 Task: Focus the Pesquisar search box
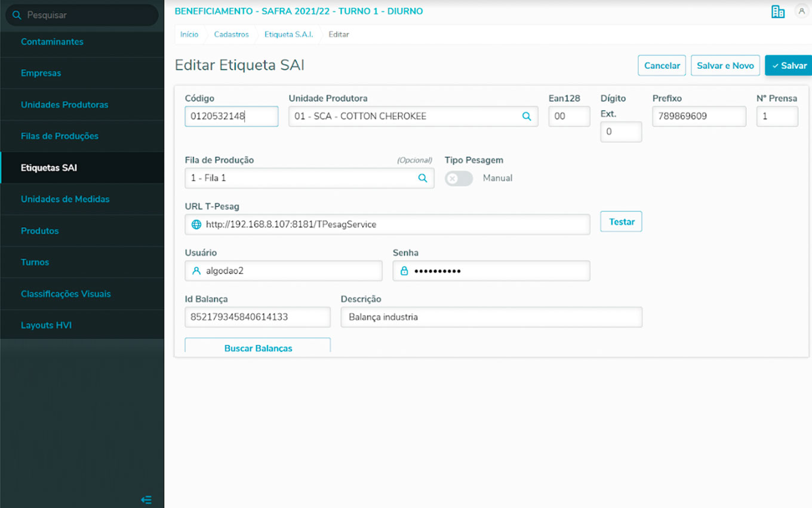pyautogui.click(x=84, y=15)
